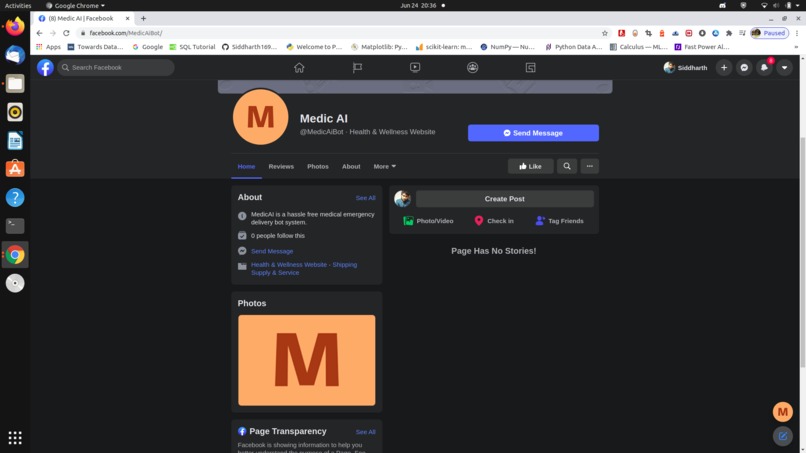Open the Fast Power Al bookmark

pos(702,47)
